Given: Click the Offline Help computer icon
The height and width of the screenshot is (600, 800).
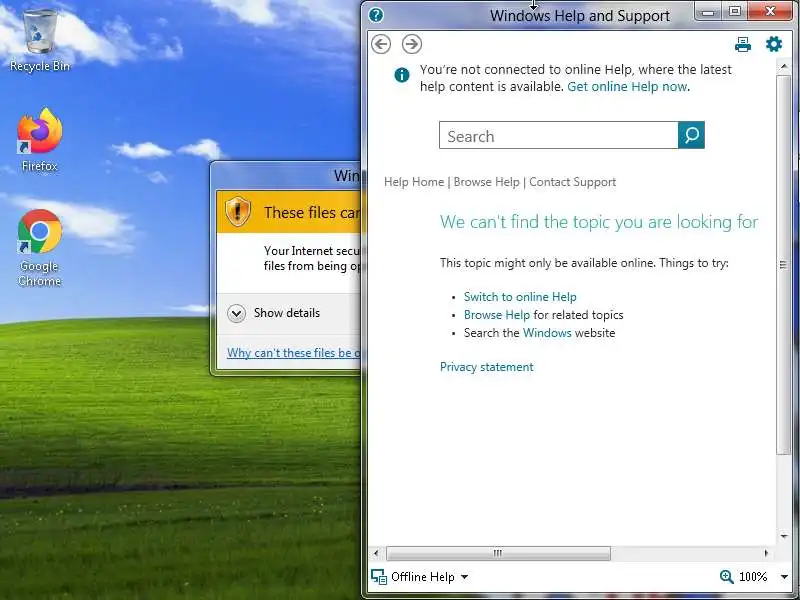Looking at the screenshot, I should (x=379, y=577).
